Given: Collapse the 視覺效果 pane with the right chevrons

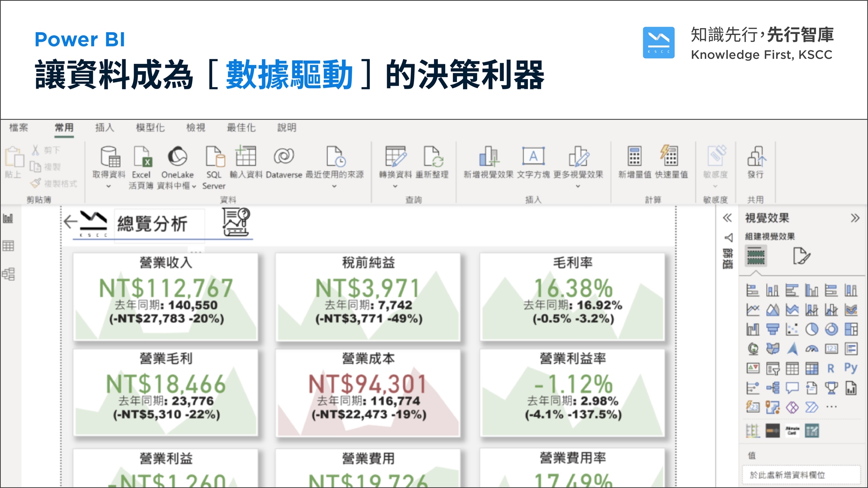Looking at the screenshot, I should coord(855,218).
